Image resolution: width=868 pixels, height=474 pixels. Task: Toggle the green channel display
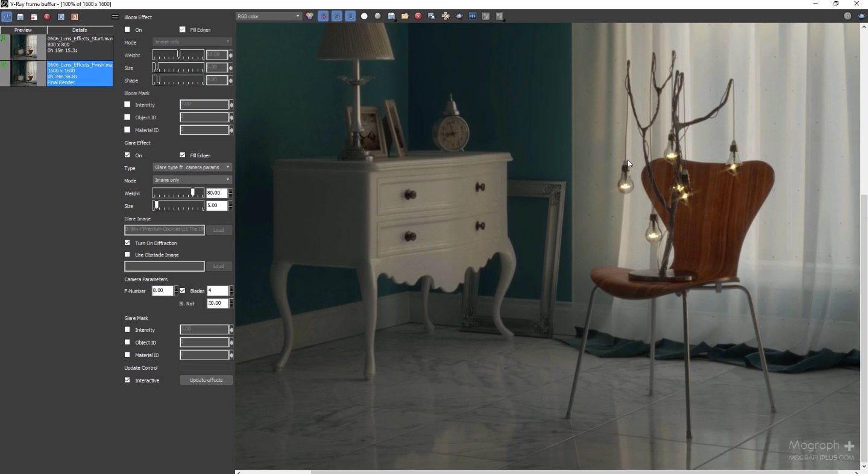(338, 16)
